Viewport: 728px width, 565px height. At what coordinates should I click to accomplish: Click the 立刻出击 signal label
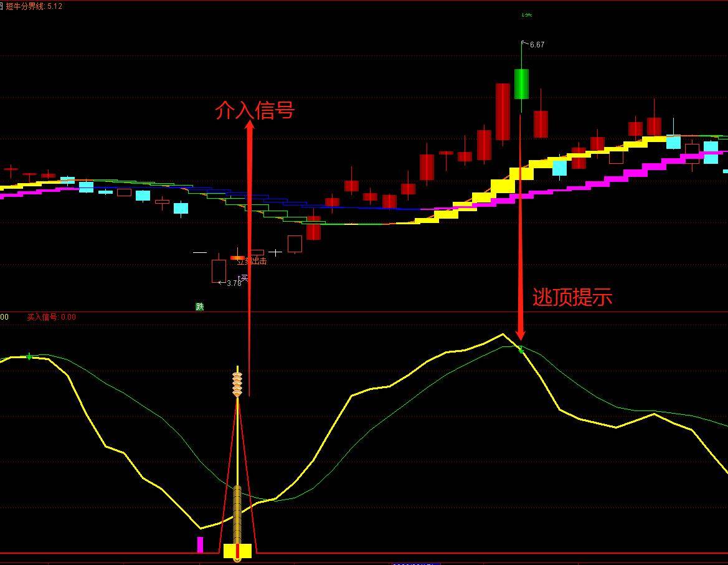pos(253,262)
